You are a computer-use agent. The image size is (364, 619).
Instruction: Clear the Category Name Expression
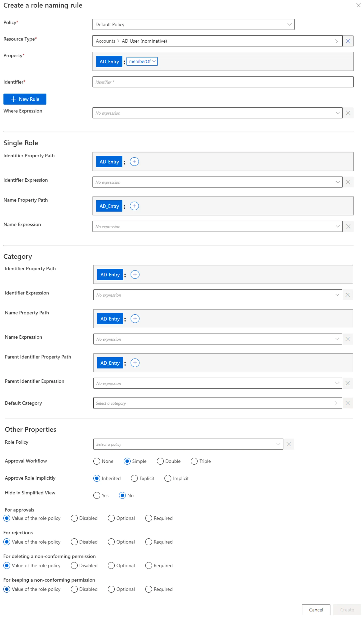pos(347,339)
